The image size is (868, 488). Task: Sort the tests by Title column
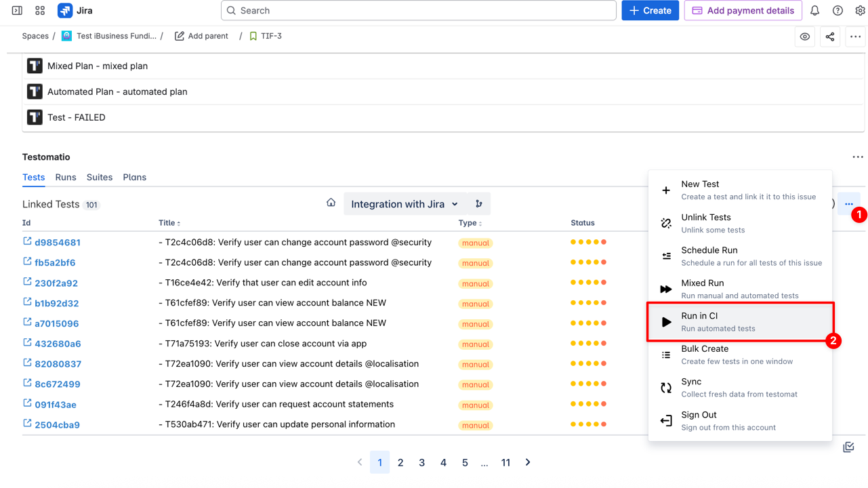(169, 223)
